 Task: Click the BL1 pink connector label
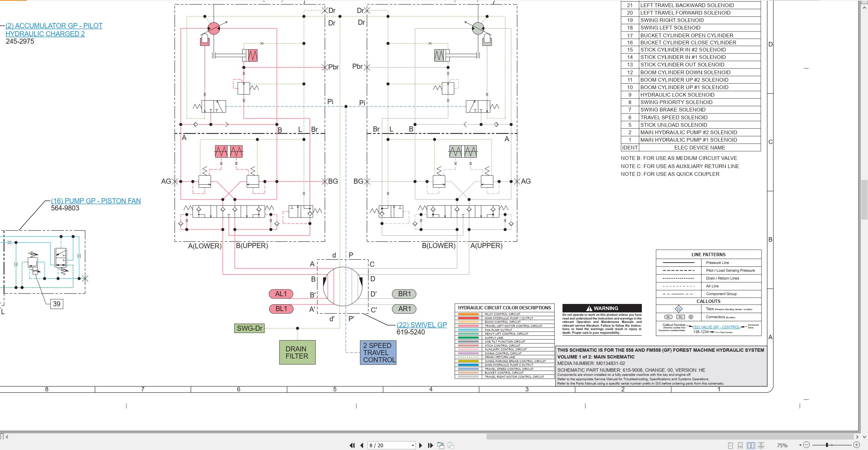(x=281, y=309)
